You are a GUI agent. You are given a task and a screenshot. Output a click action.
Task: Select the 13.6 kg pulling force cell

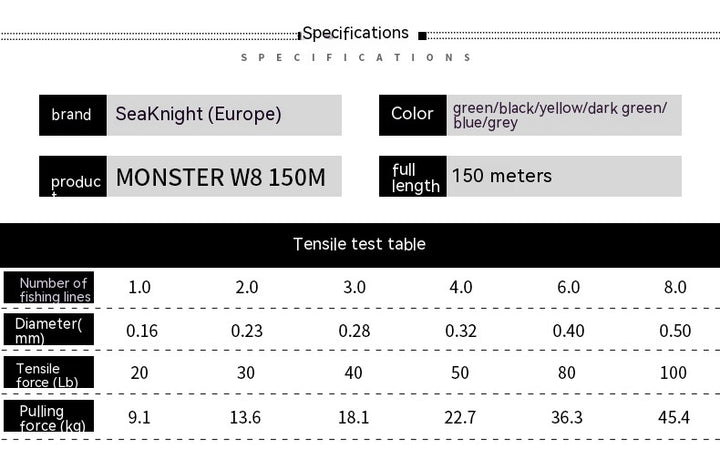[246, 418]
